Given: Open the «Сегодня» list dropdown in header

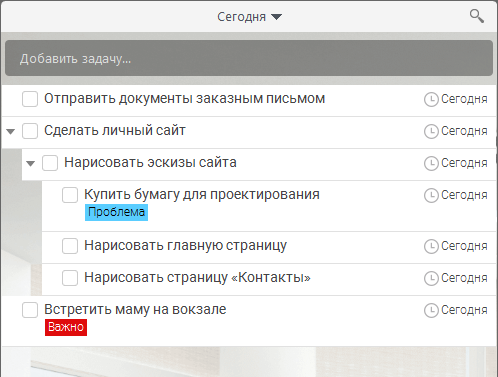Looking at the screenshot, I should (x=249, y=17).
